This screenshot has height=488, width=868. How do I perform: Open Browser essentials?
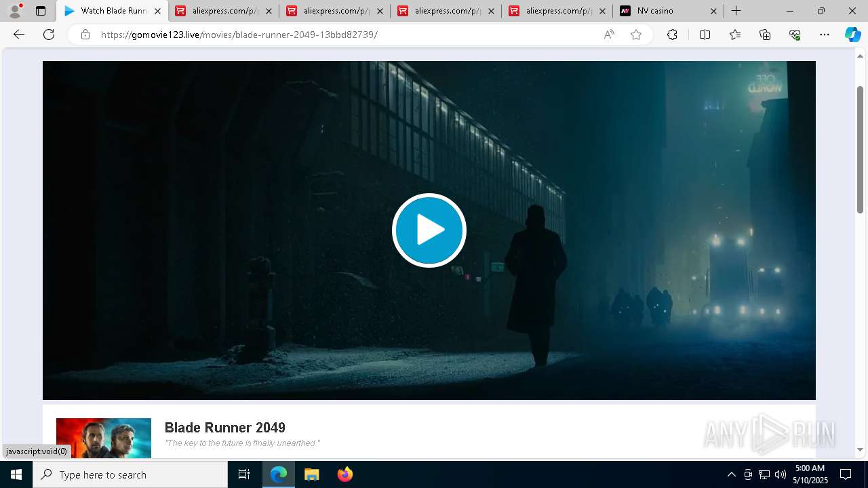pyautogui.click(x=795, y=35)
